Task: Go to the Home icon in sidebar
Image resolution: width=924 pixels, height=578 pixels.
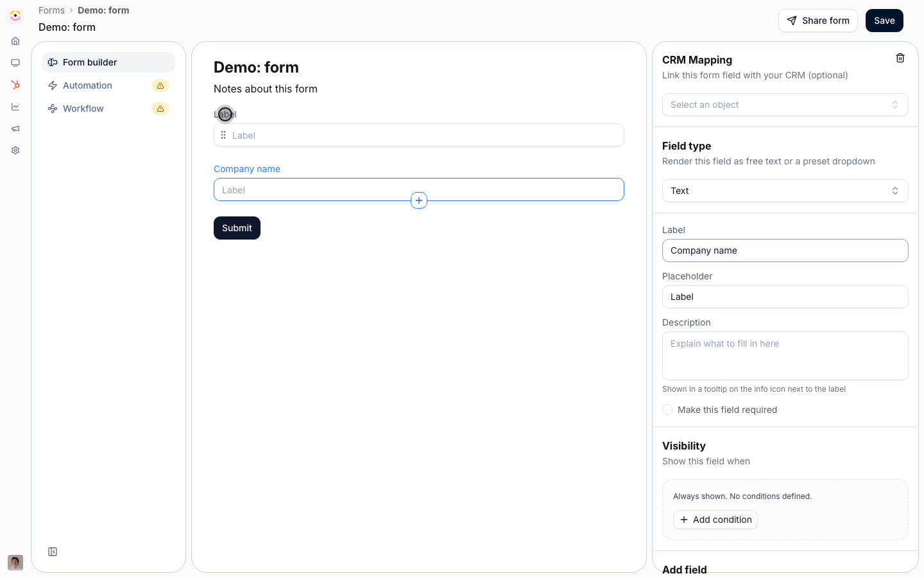Action: click(15, 41)
